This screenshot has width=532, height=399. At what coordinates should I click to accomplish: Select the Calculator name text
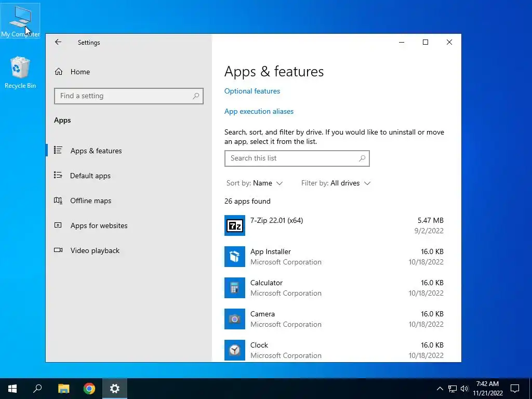pyautogui.click(x=267, y=283)
